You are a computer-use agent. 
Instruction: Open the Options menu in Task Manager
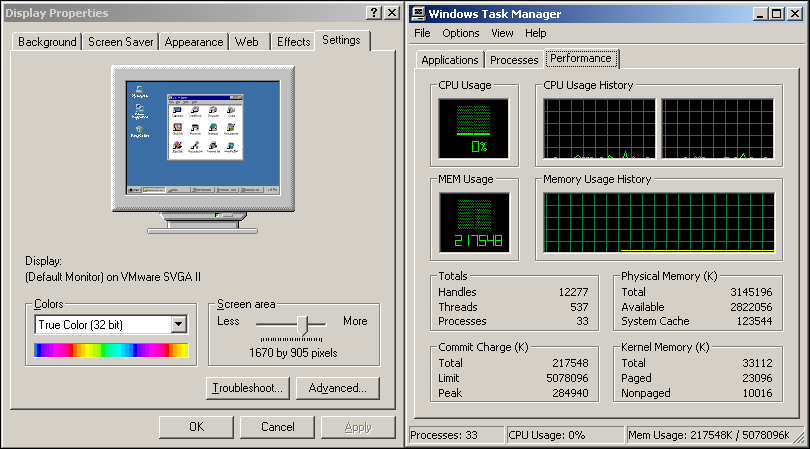tap(461, 33)
